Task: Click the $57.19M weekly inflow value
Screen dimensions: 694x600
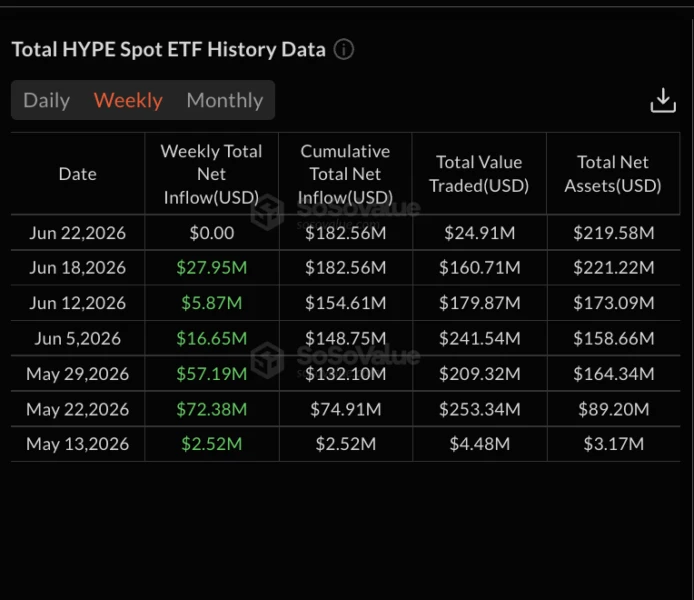Action: (212, 374)
